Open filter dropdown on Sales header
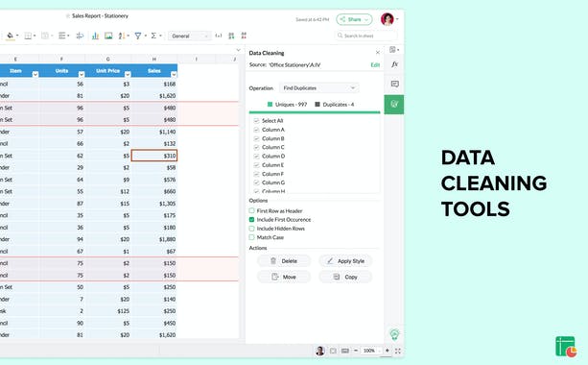Screen dimensions: 588x365 click(x=174, y=74)
